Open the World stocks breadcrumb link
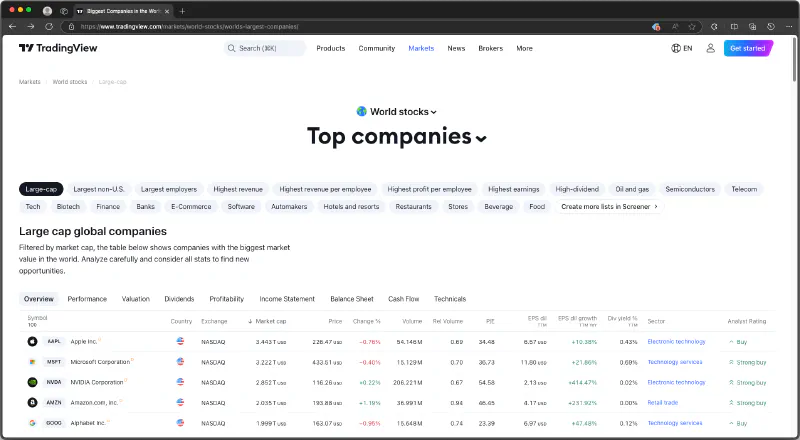800x440 pixels. point(70,82)
